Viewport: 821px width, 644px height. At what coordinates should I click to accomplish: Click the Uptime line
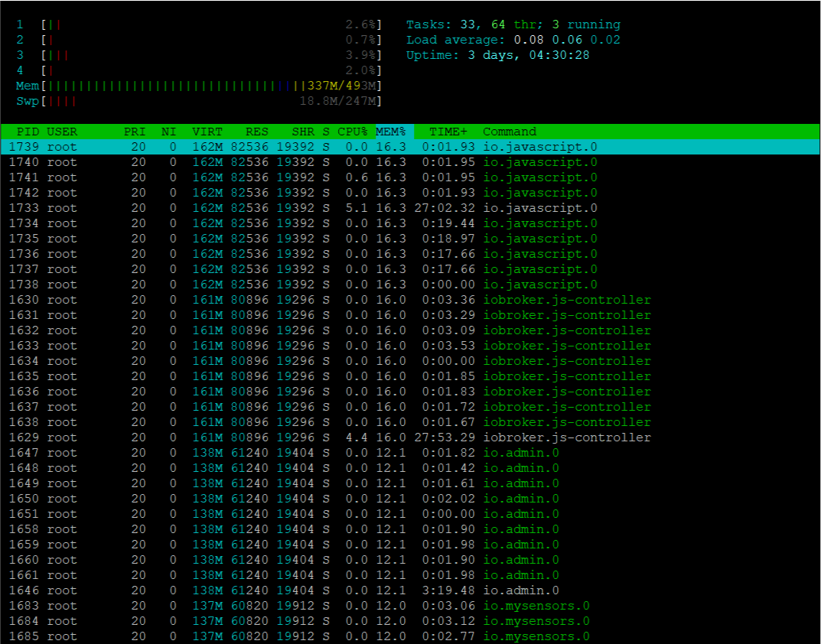click(x=498, y=55)
